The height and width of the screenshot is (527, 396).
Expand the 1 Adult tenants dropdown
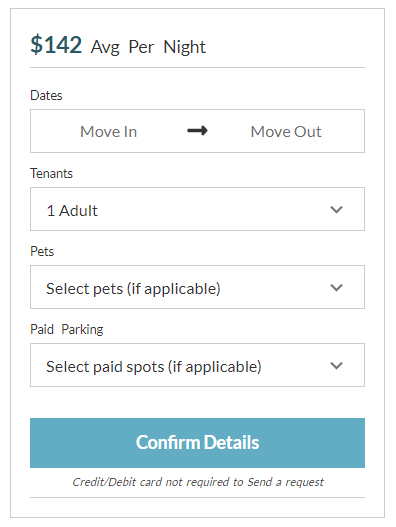tap(197, 209)
